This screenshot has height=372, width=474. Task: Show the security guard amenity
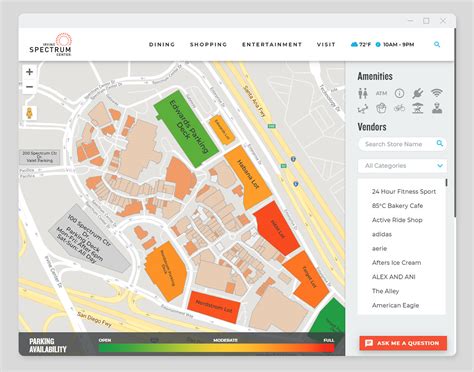[437, 108]
